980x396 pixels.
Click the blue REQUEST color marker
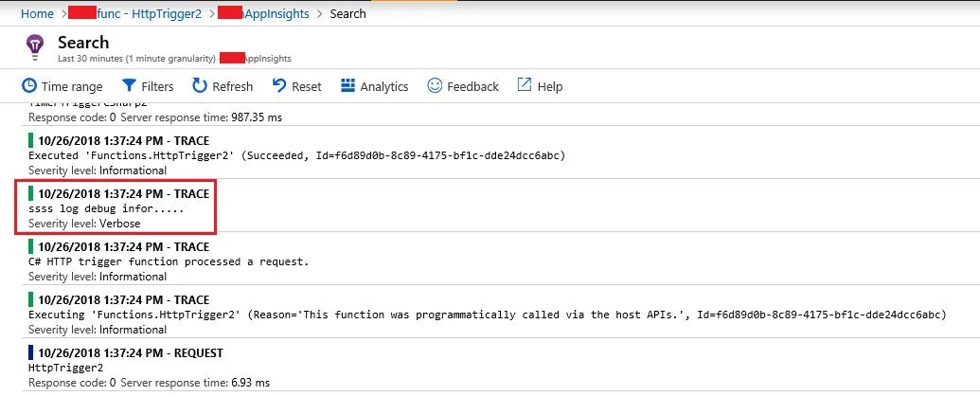(x=31, y=352)
